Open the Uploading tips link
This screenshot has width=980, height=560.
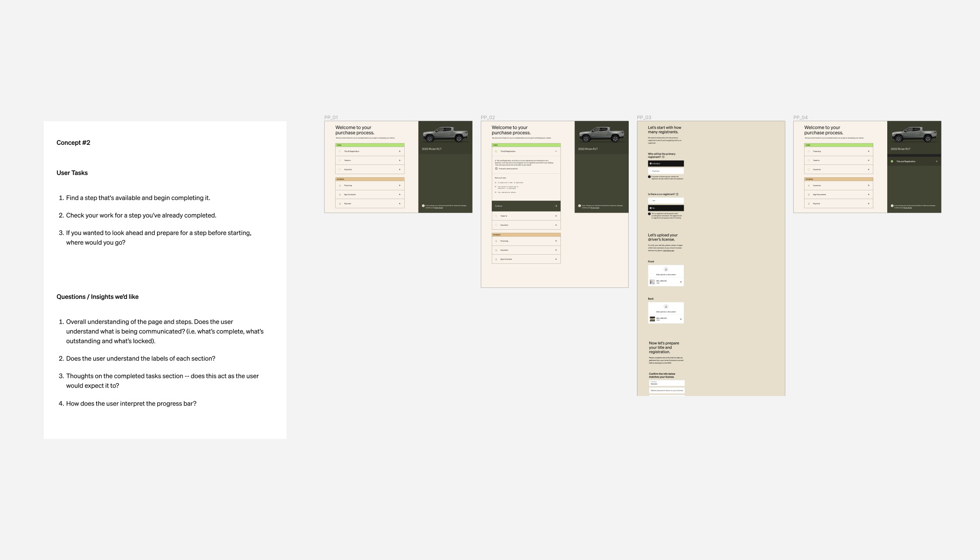[668, 251]
